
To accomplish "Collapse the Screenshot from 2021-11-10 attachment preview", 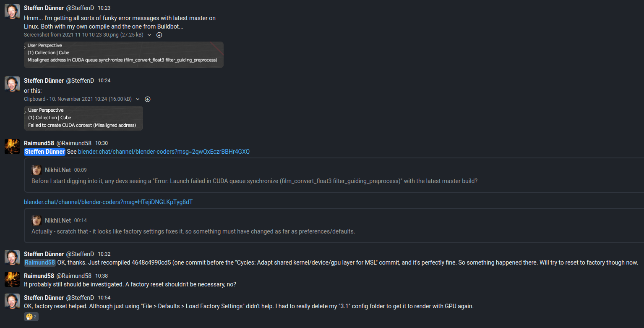I will 149,35.
